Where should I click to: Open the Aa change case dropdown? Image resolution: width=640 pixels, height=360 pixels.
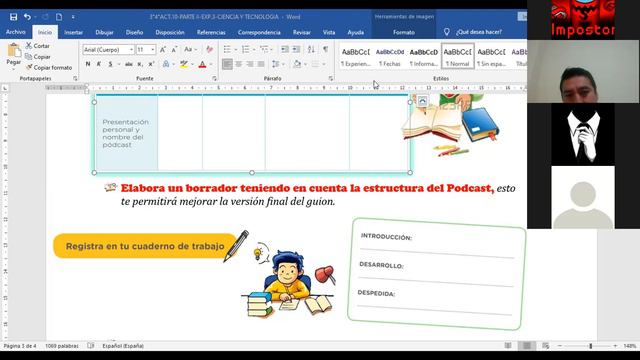coord(190,50)
